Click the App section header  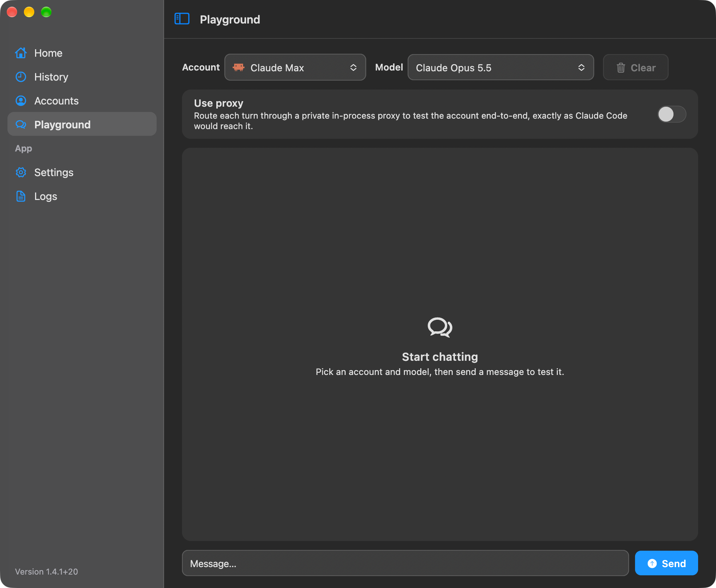(23, 148)
